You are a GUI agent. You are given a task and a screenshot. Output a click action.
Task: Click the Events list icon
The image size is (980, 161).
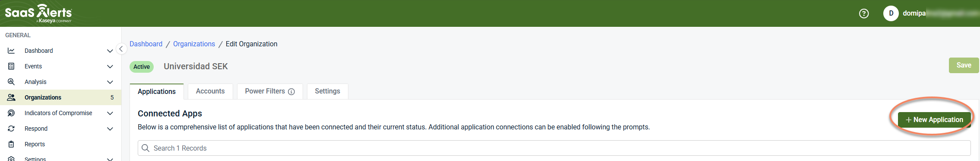[11, 66]
